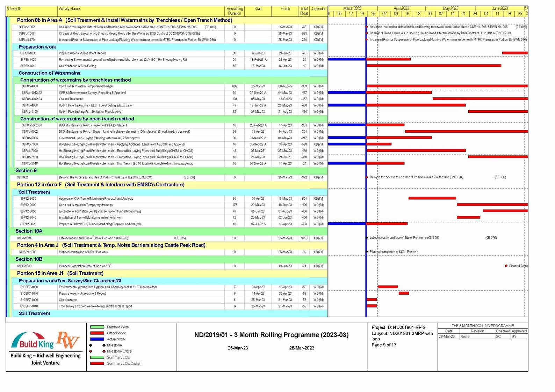555x392 pixels.
Task: Click the red milestone diamond for Planned Completion Section 10B
Action: point(506,266)
